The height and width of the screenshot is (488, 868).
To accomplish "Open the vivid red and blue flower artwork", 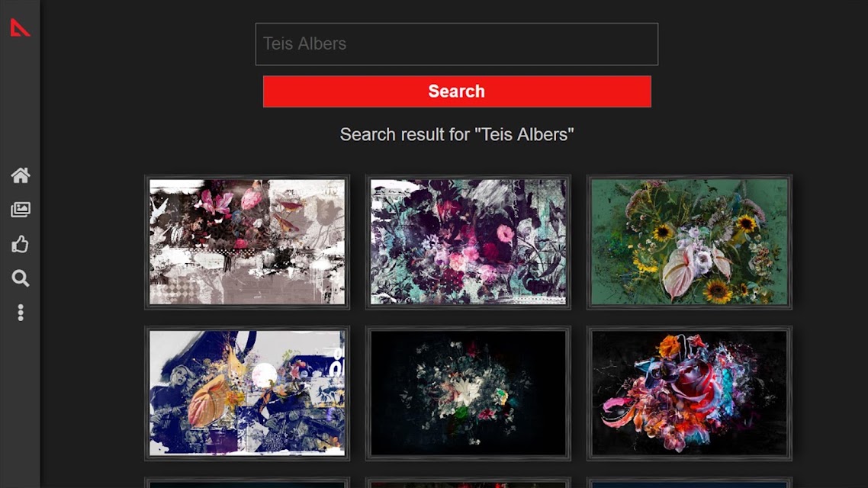I will pyautogui.click(x=690, y=393).
